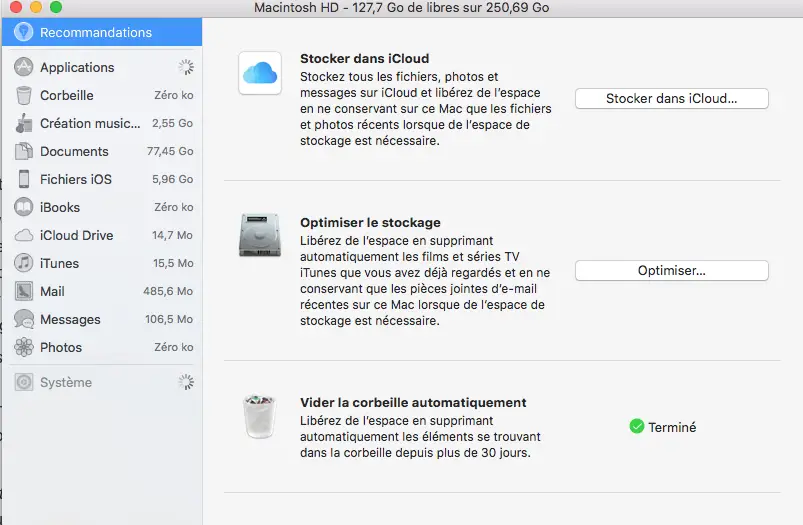
Task: Click the green checkmark next to Terminé
Action: pyautogui.click(x=637, y=426)
